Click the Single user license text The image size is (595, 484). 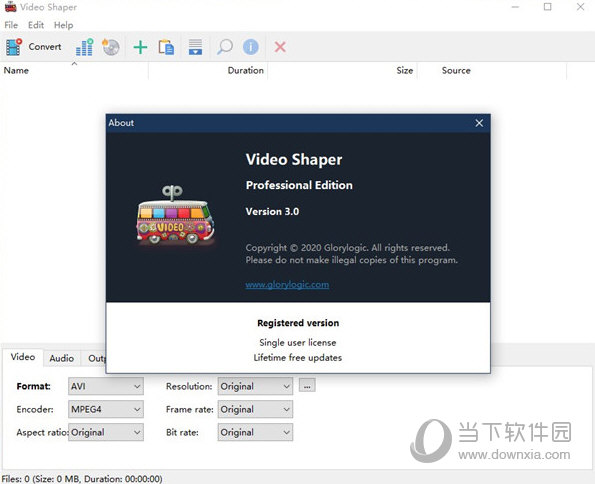coord(298,342)
